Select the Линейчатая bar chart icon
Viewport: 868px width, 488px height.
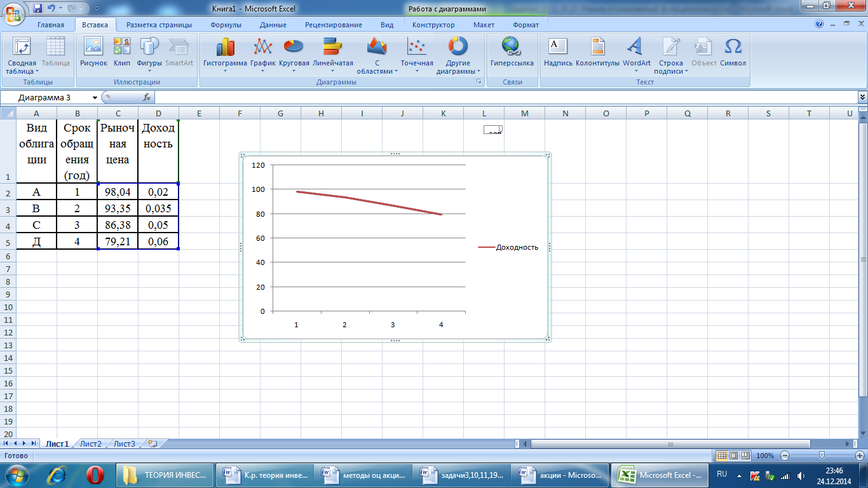point(332,53)
